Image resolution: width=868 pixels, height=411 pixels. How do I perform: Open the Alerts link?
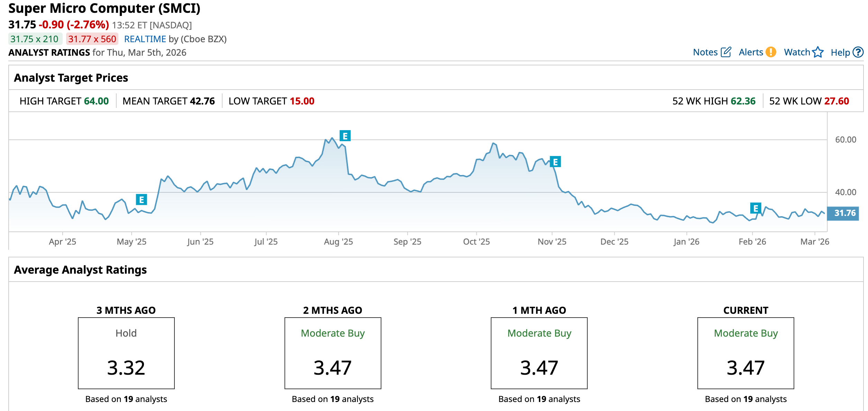[x=751, y=52]
